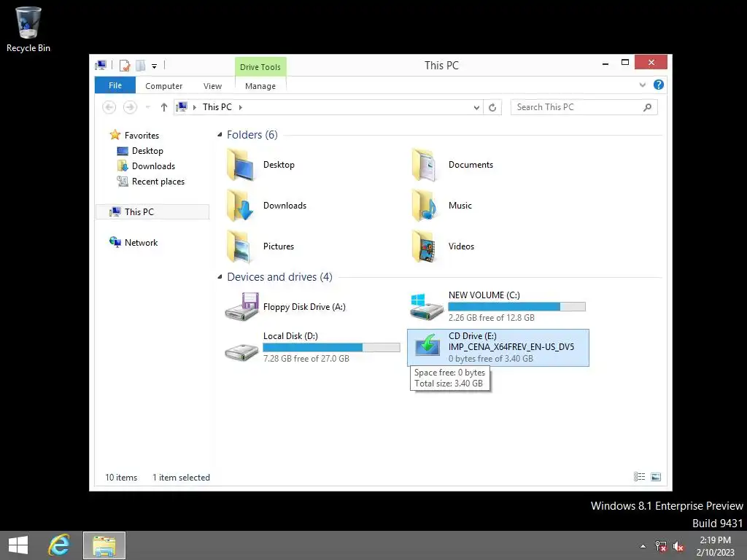747x560 pixels.
Task: Click the Drive Tools contextual tab header
Action: coord(260,66)
